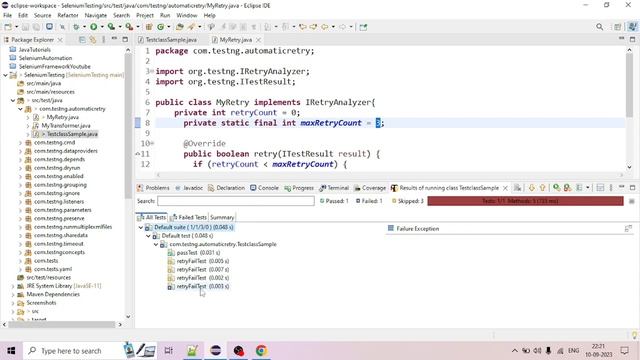Toggle Failed: 1 filter in results

coord(369,201)
